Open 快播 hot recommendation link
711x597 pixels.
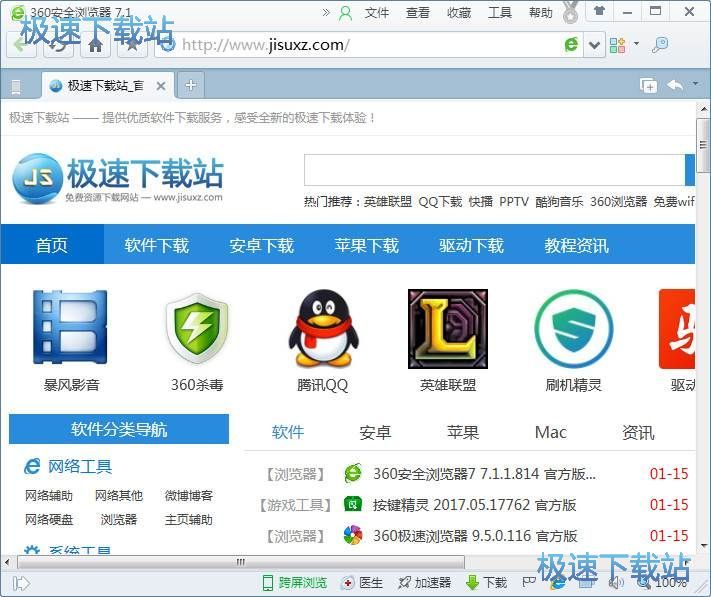pyautogui.click(x=481, y=202)
